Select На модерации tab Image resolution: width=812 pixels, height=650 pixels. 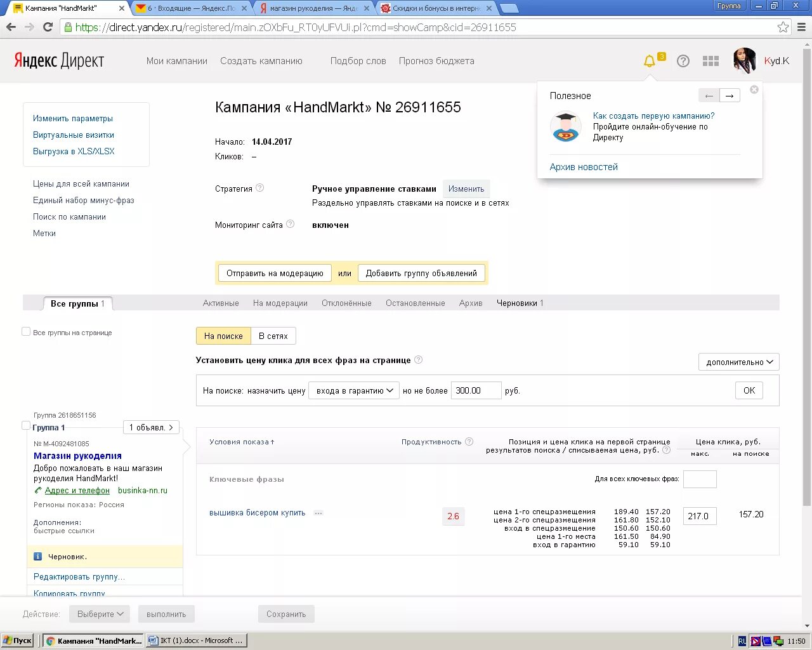point(280,303)
